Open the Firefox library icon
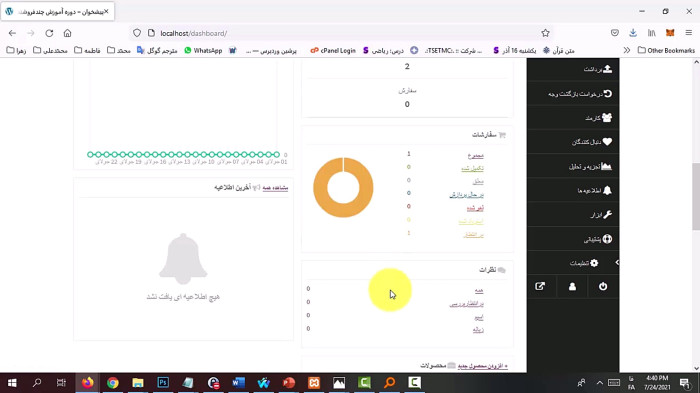Image resolution: width=700 pixels, height=393 pixels. pos(652,33)
